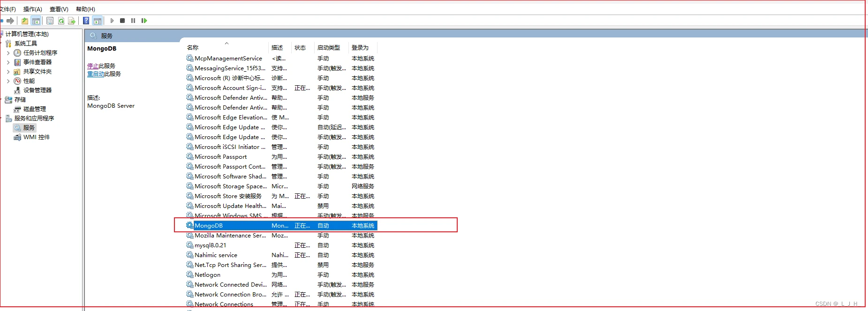Click the Export List toolbar icon

(x=72, y=21)
